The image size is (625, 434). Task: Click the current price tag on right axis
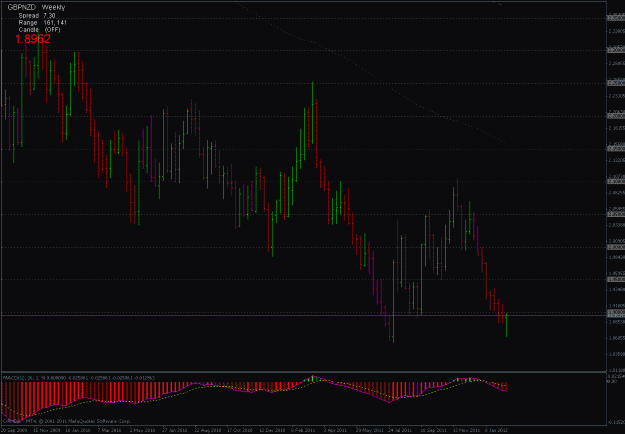pyautogui.click(x=615, y=315)
